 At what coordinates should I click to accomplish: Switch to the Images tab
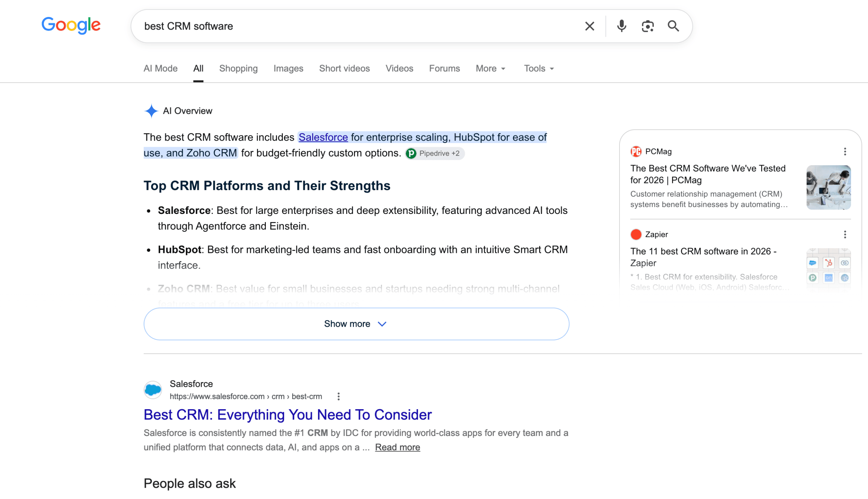(288, 68)
